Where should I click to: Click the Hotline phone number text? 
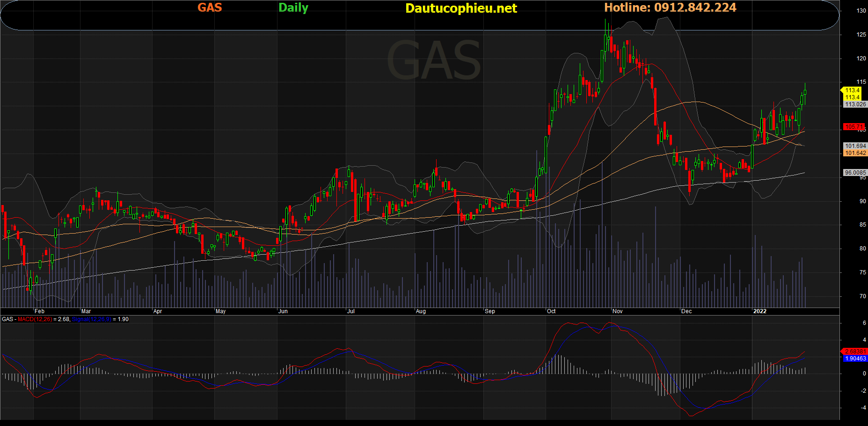[x=670, y=7]
